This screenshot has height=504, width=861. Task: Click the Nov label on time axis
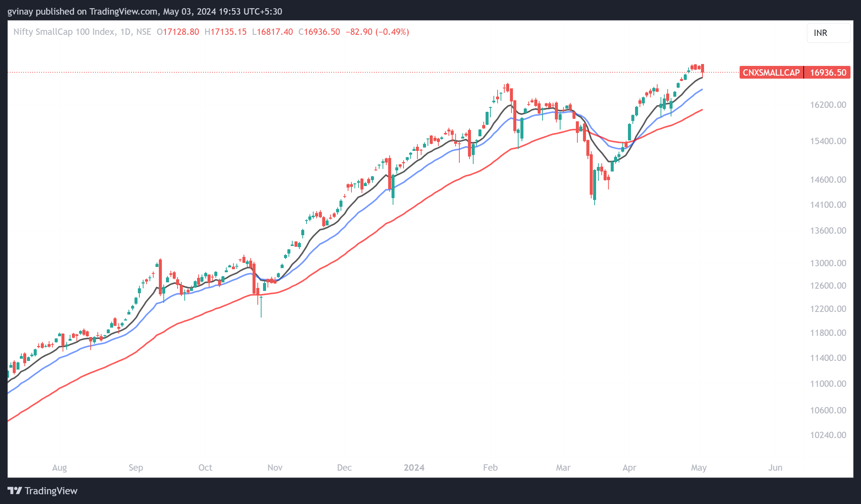pos(275,467)
